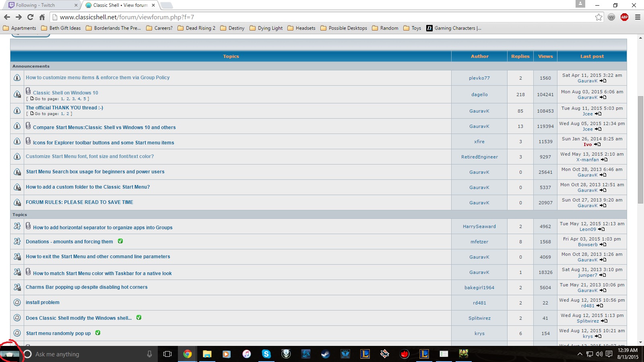Open author profile of bakegirl1964
This screenshot has width=644, height=362.
coord(479,288)
